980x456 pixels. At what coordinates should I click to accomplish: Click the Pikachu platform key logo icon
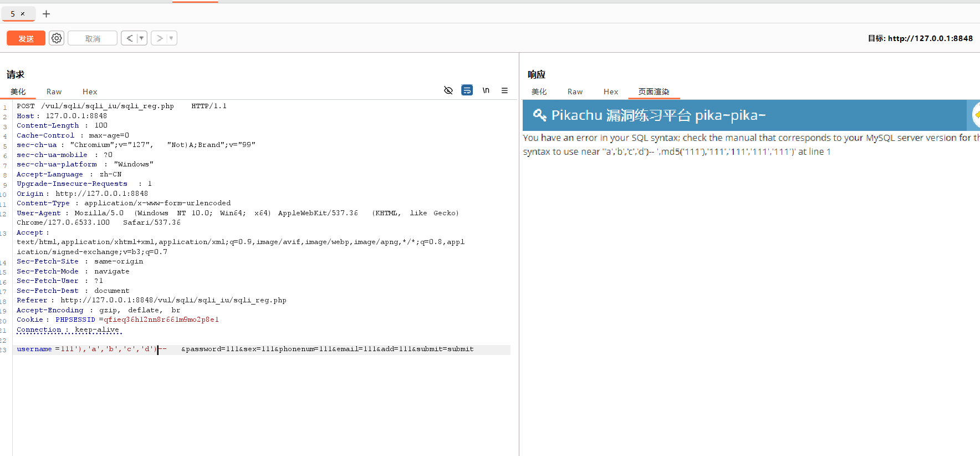539,115
